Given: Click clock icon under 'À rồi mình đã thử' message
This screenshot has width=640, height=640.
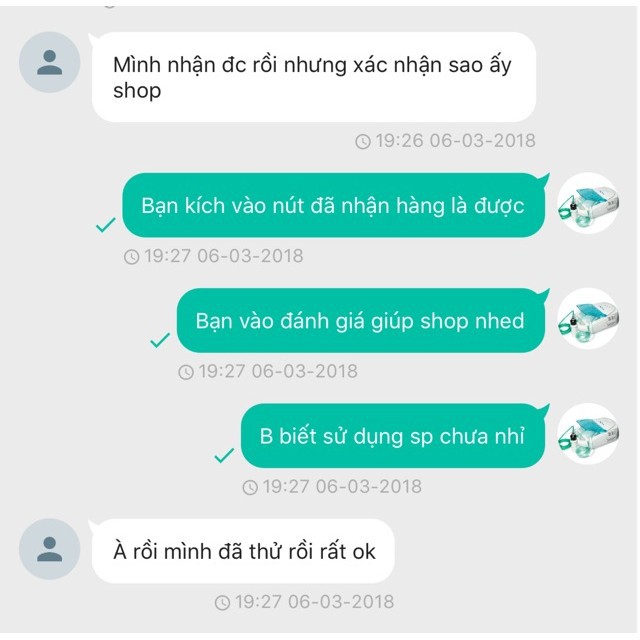Looking at the screenshot, I should [222, 603].
